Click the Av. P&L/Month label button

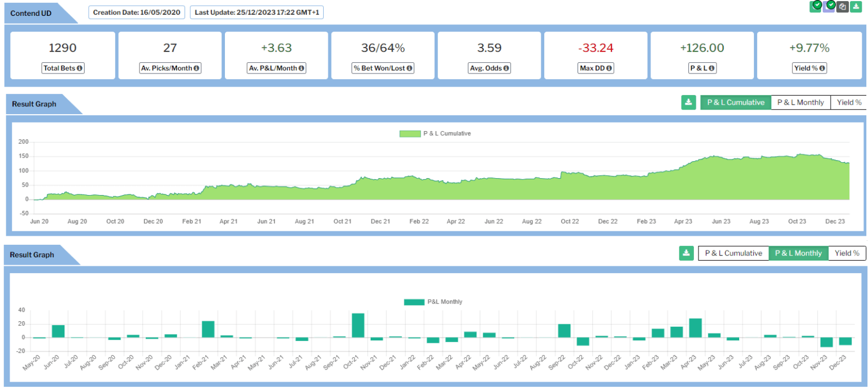[x=276, y=68]
